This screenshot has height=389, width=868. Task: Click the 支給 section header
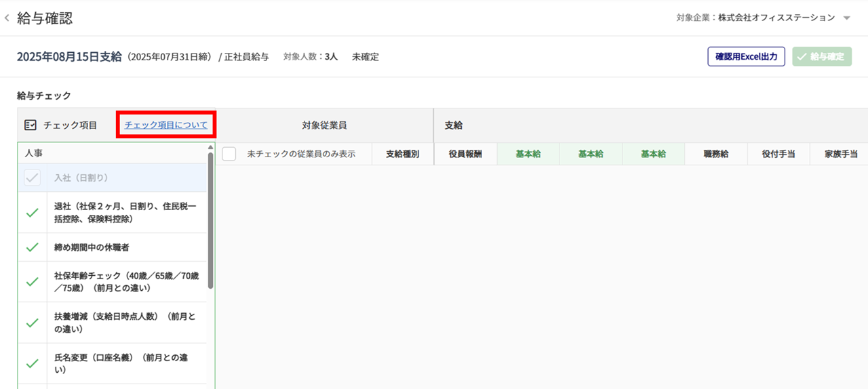point(454,125)
